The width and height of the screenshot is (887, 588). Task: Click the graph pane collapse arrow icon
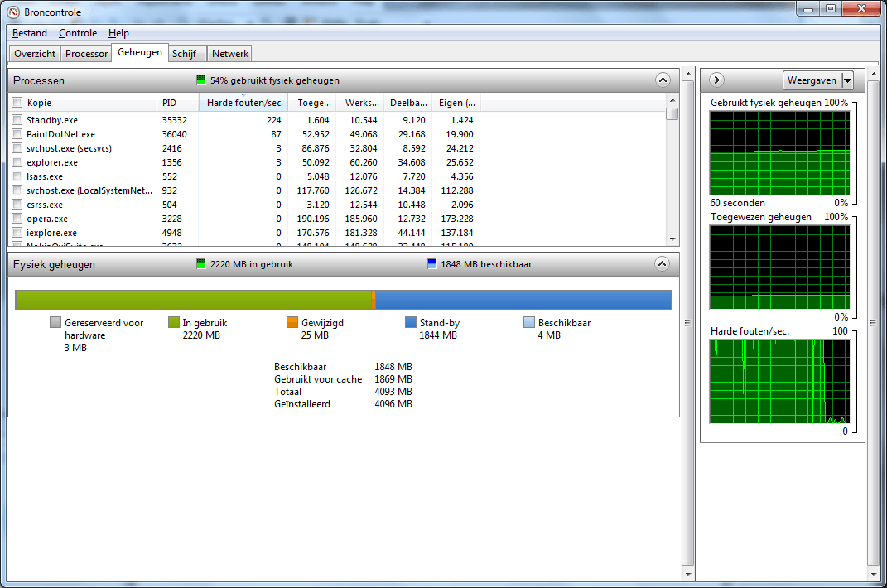tap(716, 80)
